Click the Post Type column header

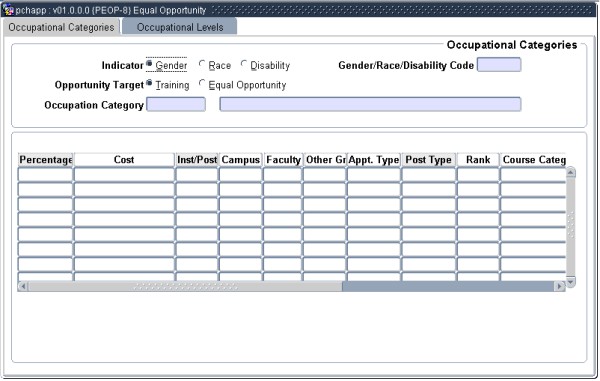pyautogui.click(x=429, y=160)
